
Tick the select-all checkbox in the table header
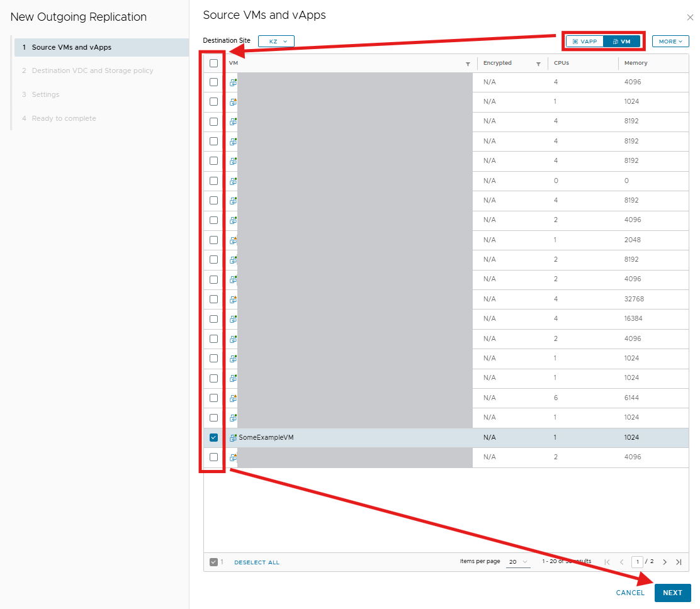[214, 64]
